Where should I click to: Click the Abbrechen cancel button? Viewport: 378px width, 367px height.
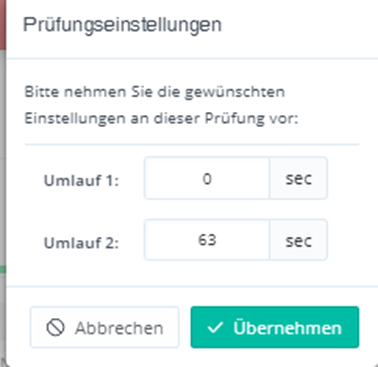tap(105, 327)
